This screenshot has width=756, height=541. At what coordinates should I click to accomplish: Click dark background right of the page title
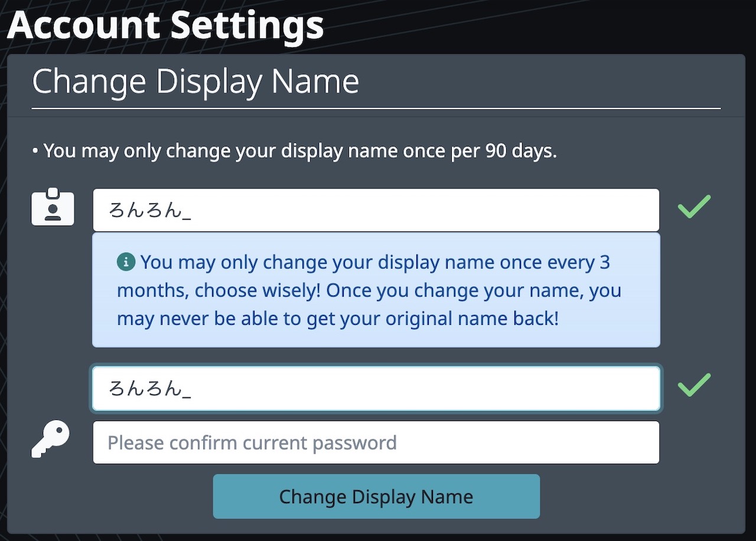532,26
